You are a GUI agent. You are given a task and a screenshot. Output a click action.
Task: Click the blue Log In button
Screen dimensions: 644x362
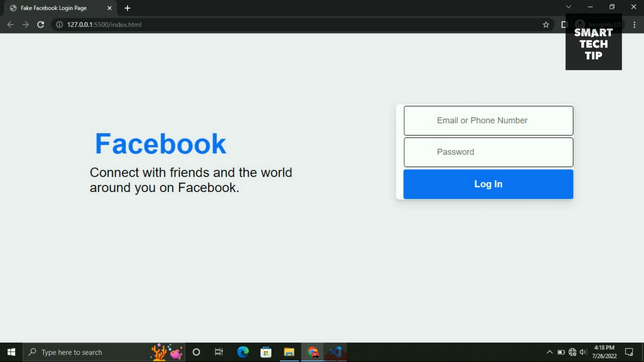coord(488,184)
